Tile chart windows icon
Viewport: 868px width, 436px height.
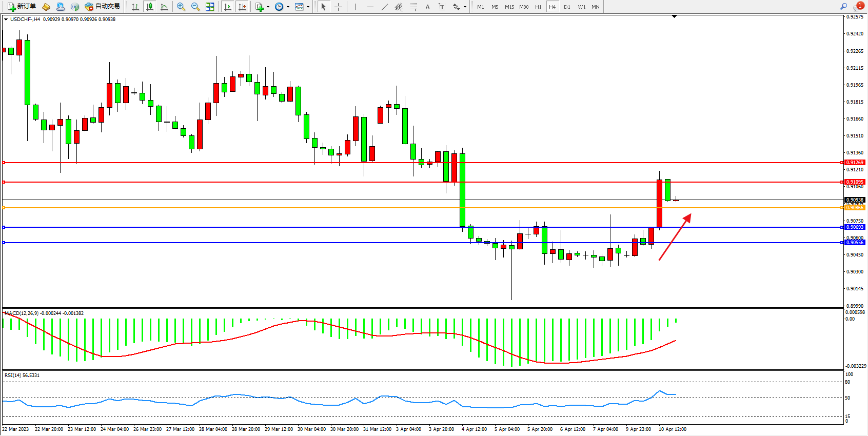point(210,7)
